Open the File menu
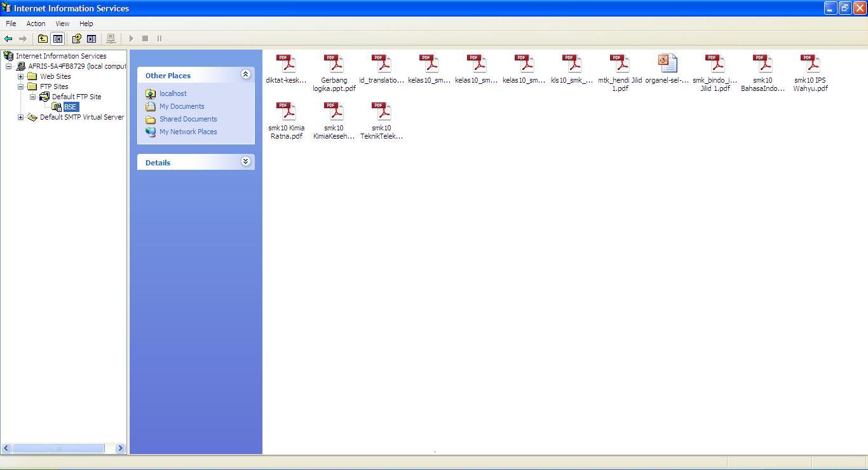Viewport: 868px width, 470px height. coord(11,24)
